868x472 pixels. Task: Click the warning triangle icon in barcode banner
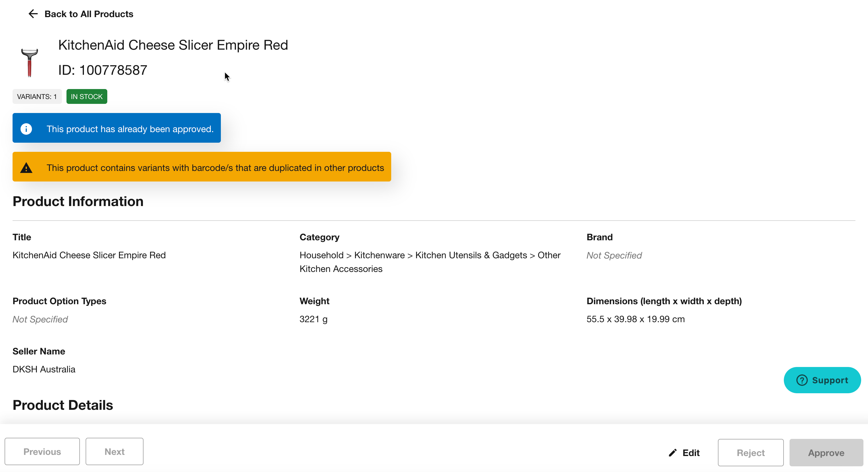(26, 168)
